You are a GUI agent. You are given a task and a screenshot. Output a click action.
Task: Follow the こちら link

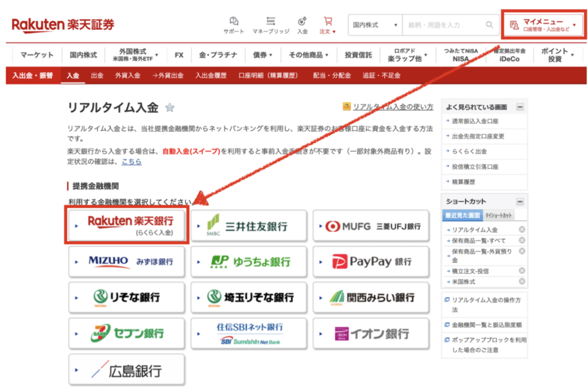coord(131,161)
